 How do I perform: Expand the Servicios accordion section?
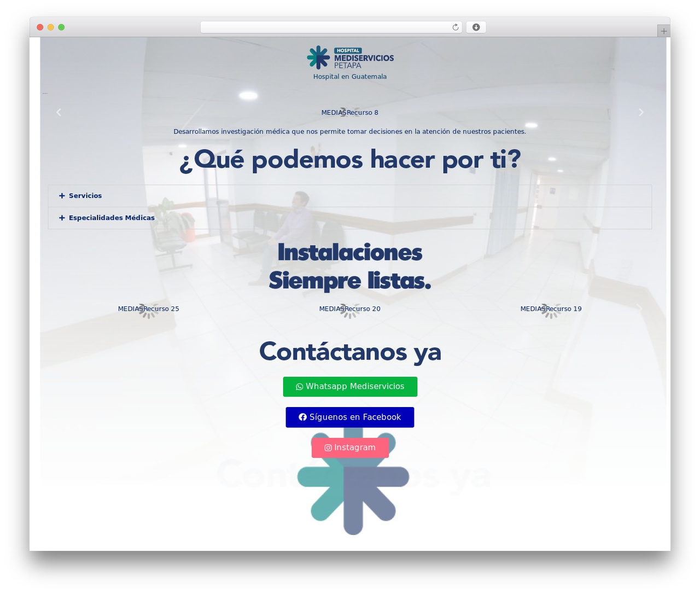click(x=350, y=196)
